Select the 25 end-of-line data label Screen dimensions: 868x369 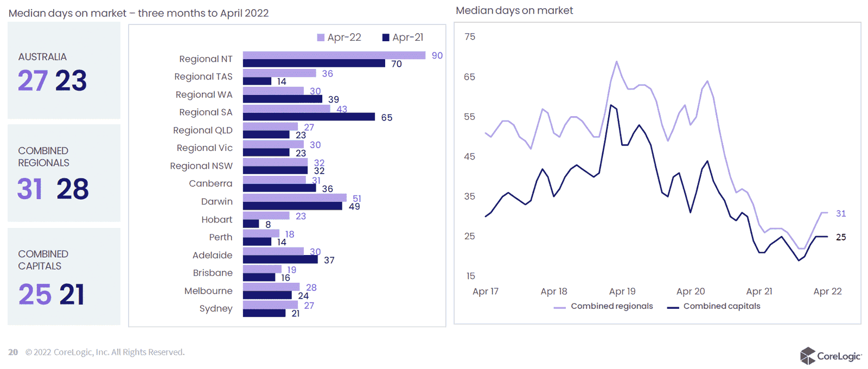pos(841,237)
